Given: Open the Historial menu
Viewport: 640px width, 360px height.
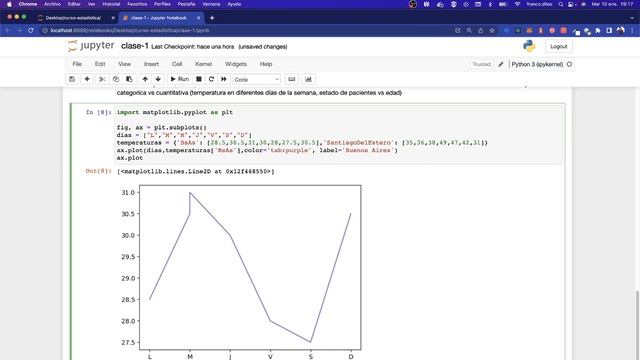Looking at the screenshot, I should 111,4.
